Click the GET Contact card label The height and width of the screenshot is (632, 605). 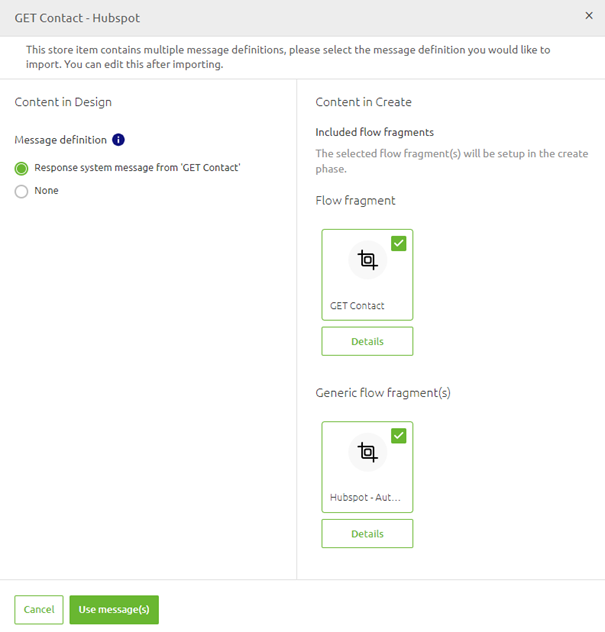[357, 306]
